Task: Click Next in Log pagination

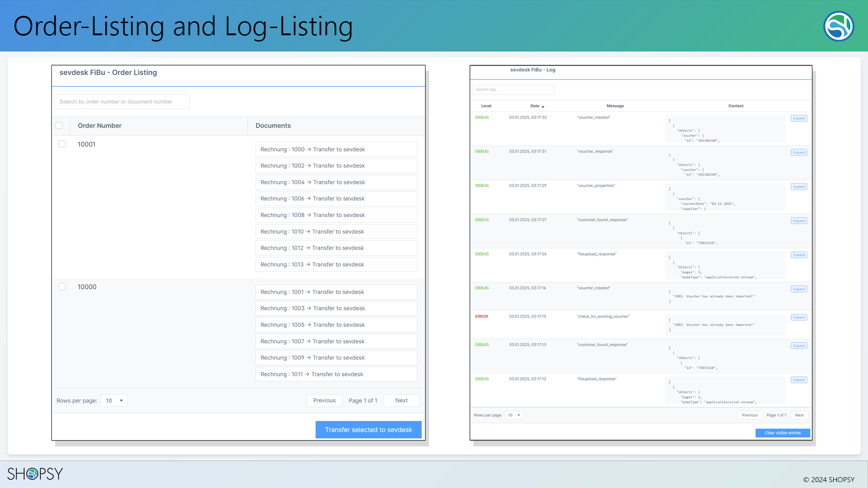Action: (799, 415)
